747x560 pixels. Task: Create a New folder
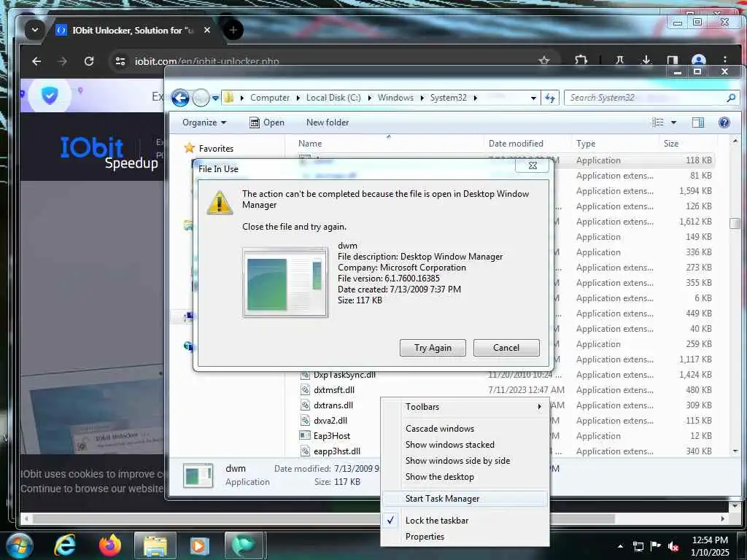(x=328, y=122)
